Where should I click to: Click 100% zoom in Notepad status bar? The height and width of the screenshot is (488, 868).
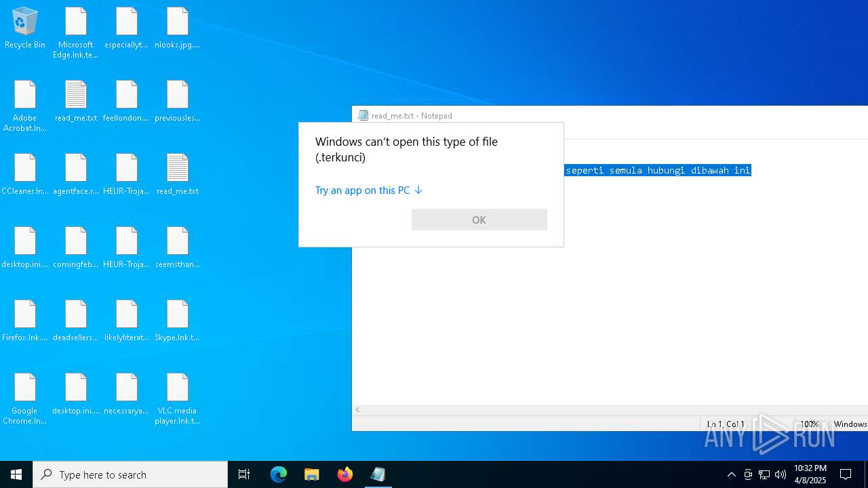tap(809, 424)
